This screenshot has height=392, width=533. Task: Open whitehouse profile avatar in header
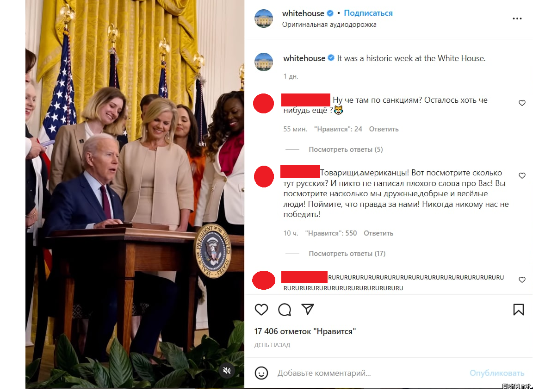click(x=263, y=19)
